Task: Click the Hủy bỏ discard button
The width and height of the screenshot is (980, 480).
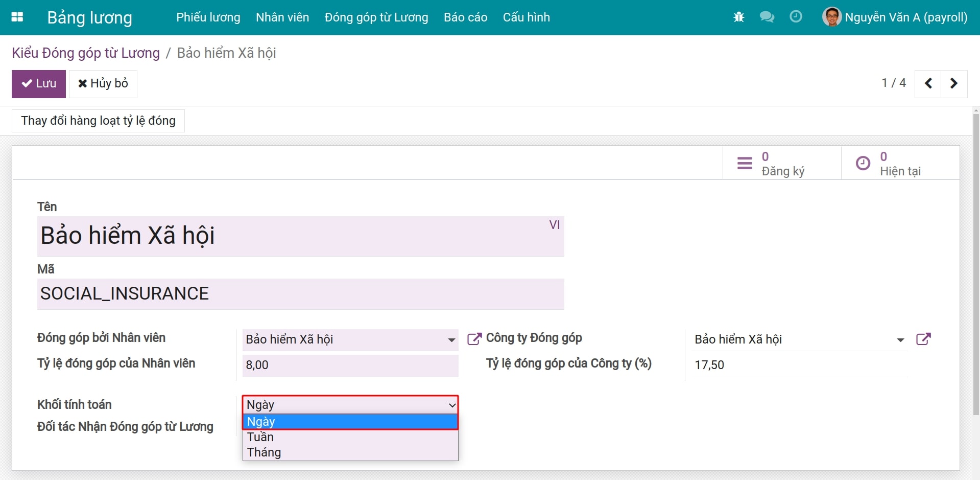Action: tap(103, 84)
